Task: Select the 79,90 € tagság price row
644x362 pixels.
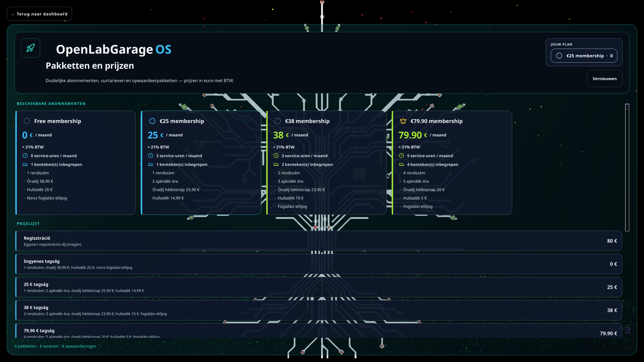Action: click(x=319, y=331)
